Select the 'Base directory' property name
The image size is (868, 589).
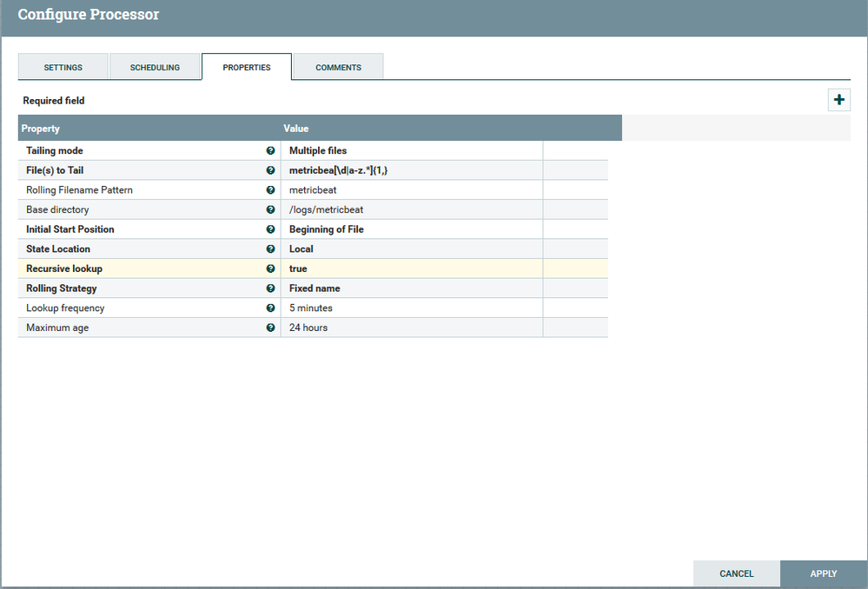(57, 209)
